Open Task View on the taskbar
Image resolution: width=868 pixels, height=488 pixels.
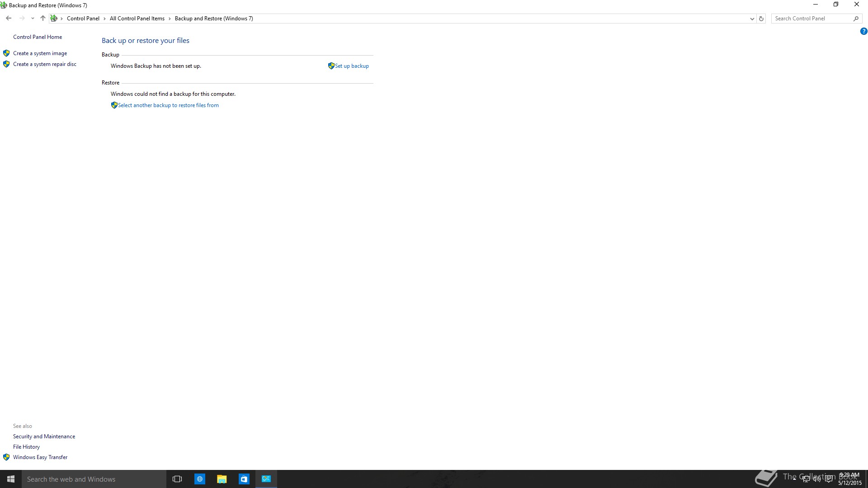[177, 479]
